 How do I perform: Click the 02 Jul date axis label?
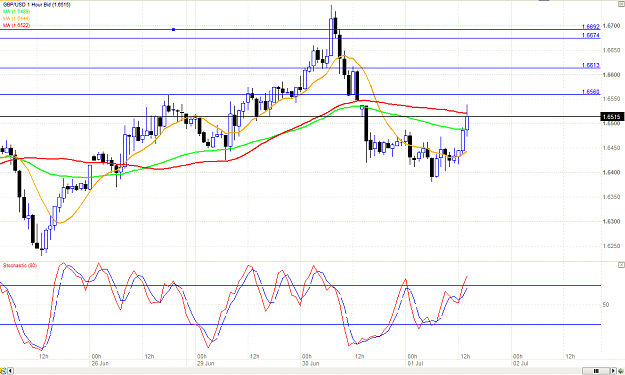coord(521,363)
